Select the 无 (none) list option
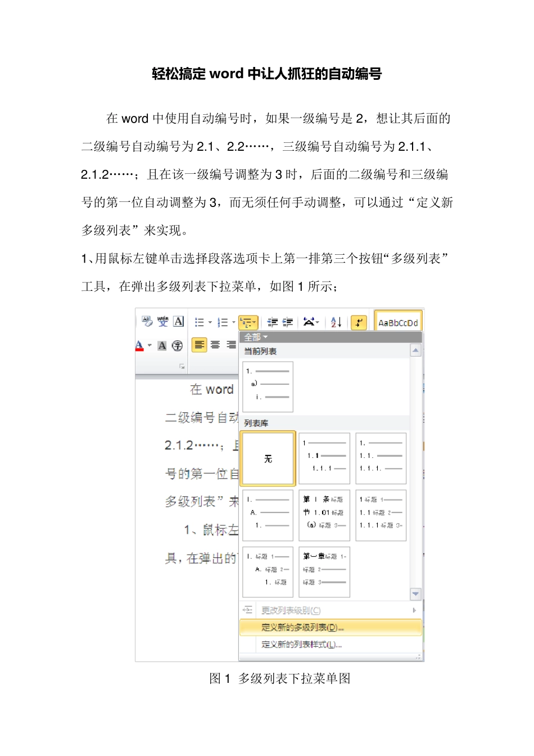This screenshot has width=534, height=756. (x=268, y=459)
